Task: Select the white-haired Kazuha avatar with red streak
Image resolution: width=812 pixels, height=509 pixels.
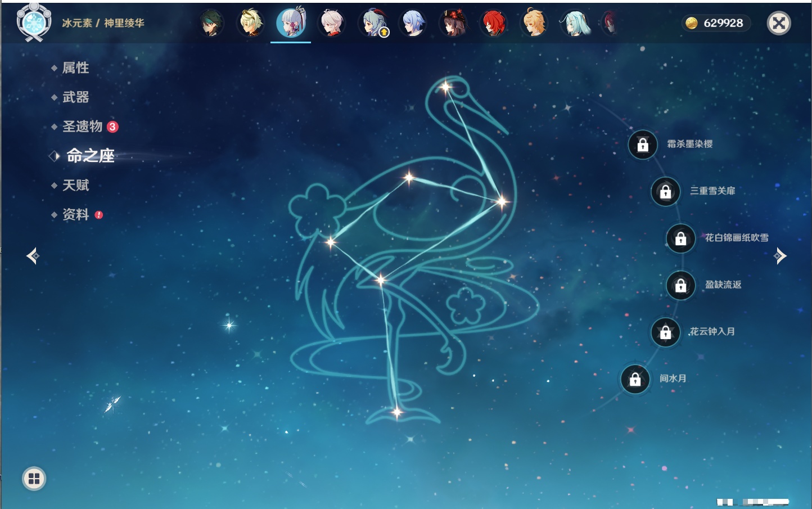Action: click(x=331, y=24)
